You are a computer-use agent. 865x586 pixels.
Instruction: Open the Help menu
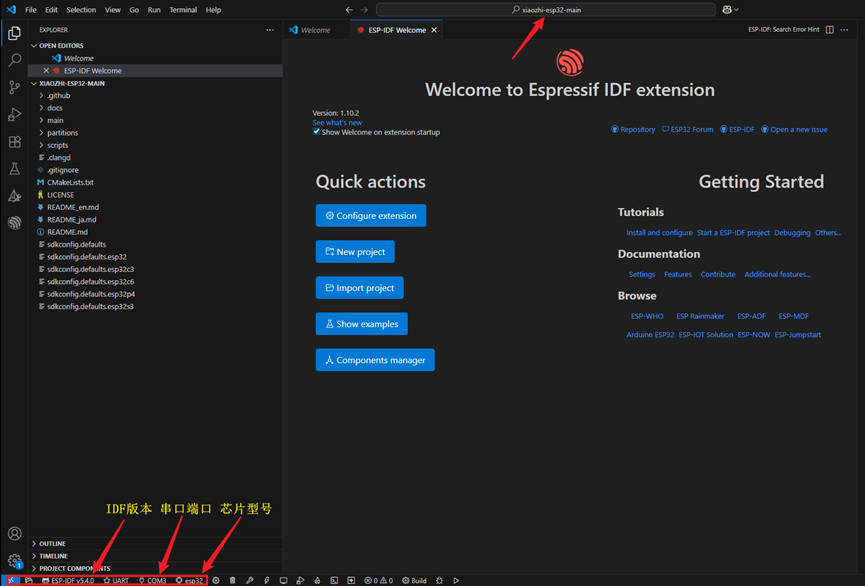(213, 9)
